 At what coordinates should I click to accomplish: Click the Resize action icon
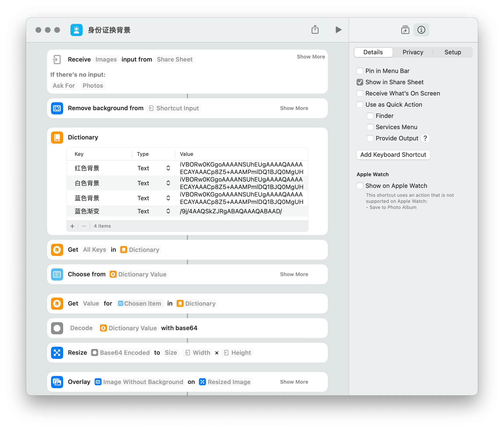click(x=57, y=353)
